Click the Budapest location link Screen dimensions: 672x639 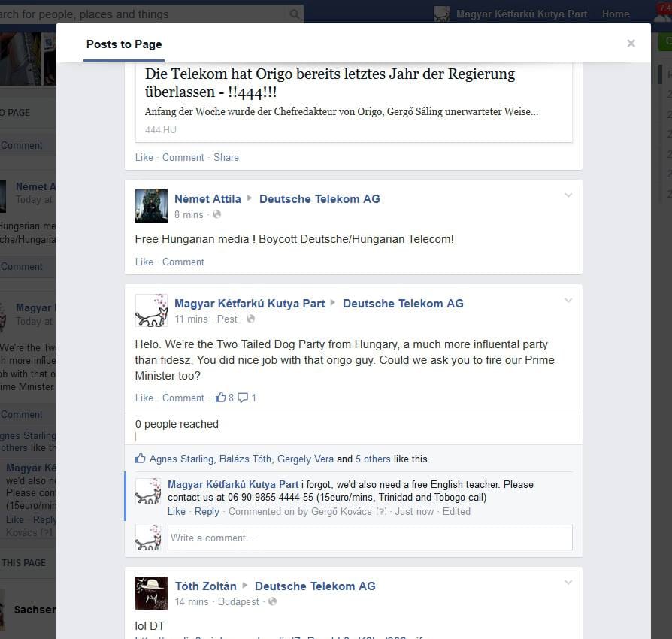click(238, 601)
